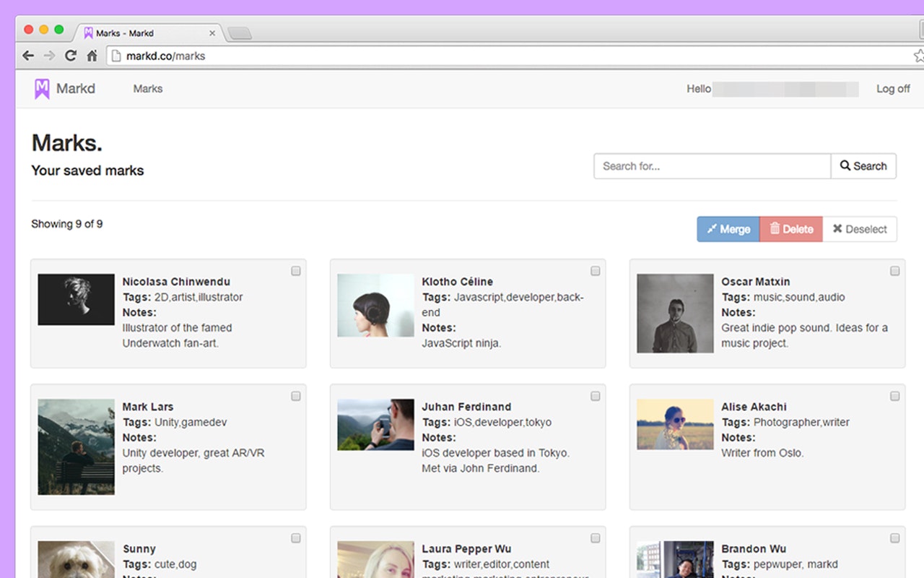Check the Sunny card checkbox
The height and width of the screenshot is (578, 924).
(296, 538)
